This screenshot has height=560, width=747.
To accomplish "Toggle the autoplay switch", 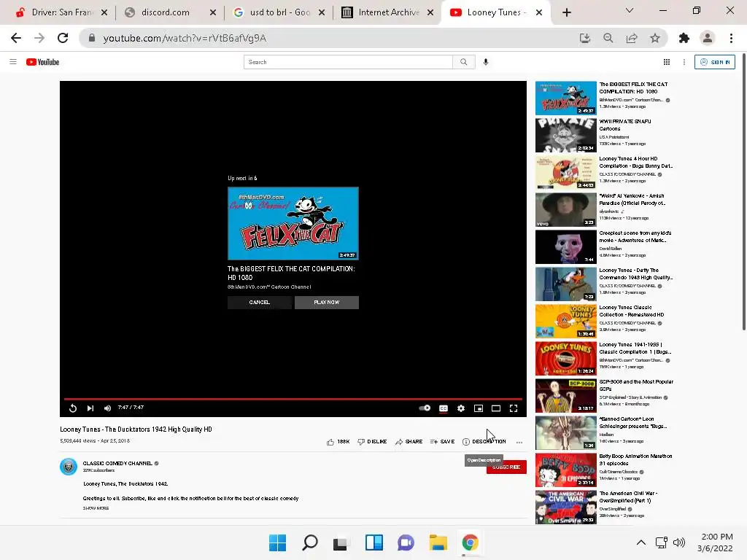I will click(425, 408).
